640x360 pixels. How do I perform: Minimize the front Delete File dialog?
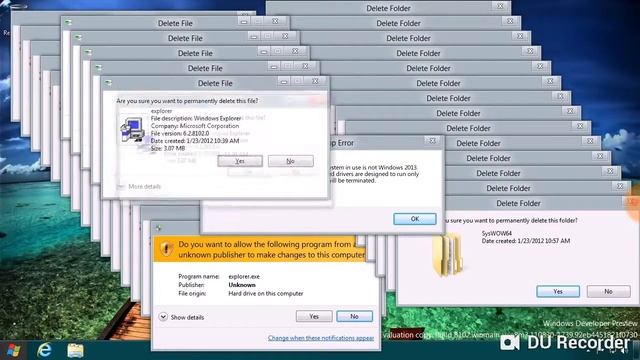(x=284, y=82)
